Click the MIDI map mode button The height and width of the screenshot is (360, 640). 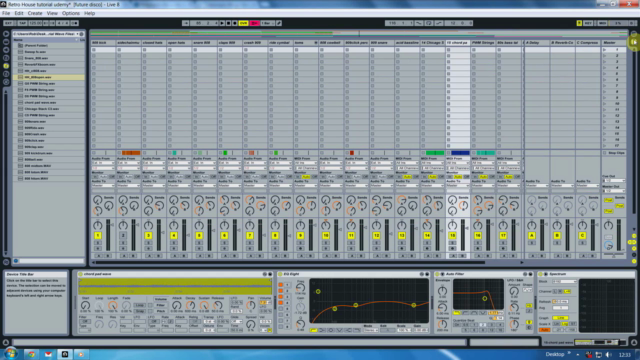click(602, 23)
